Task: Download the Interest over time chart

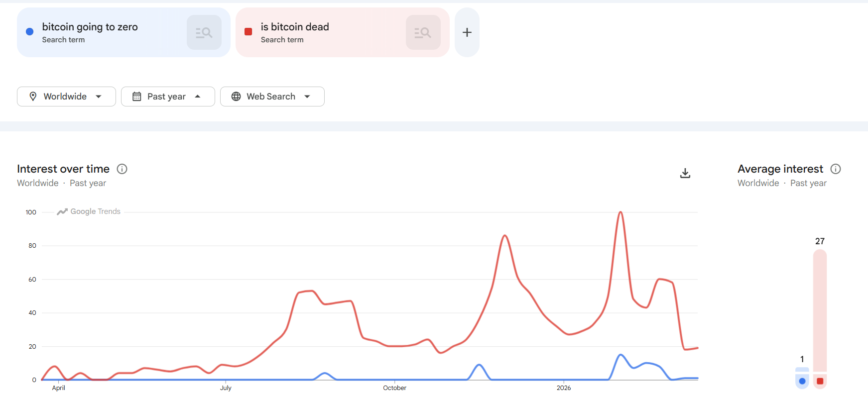Action: [x=685, y=173]
